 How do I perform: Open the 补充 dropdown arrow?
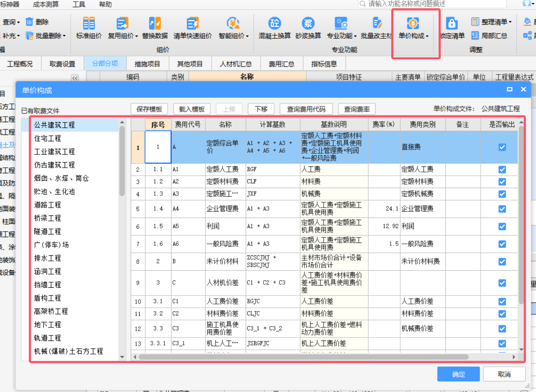tap(18, 36)
